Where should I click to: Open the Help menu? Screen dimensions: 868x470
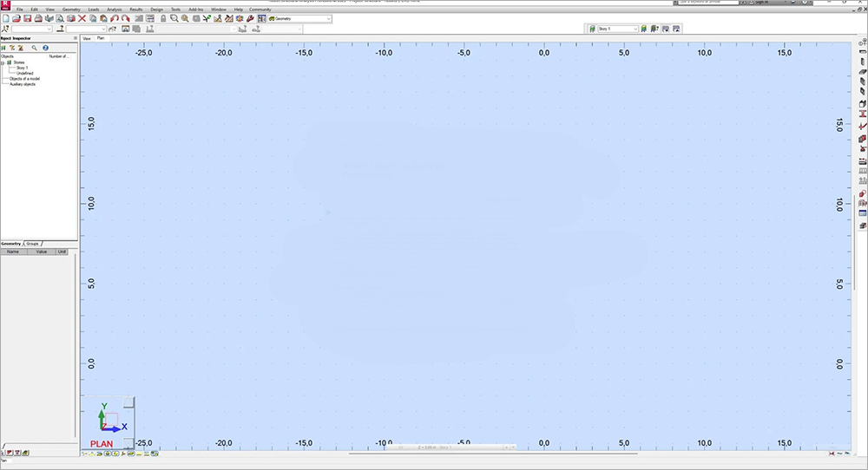[239, 10]
